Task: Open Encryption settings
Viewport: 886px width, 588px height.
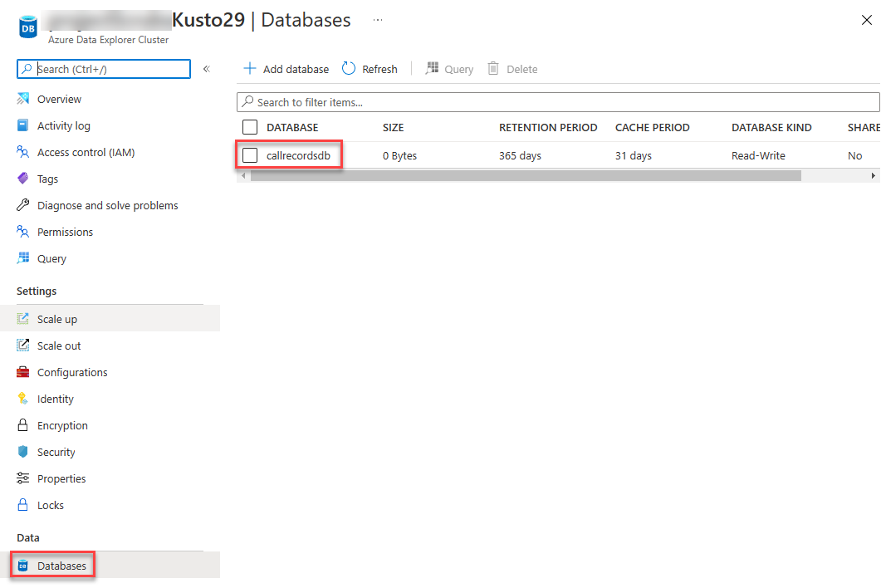Action: click(x=63, y=425)
